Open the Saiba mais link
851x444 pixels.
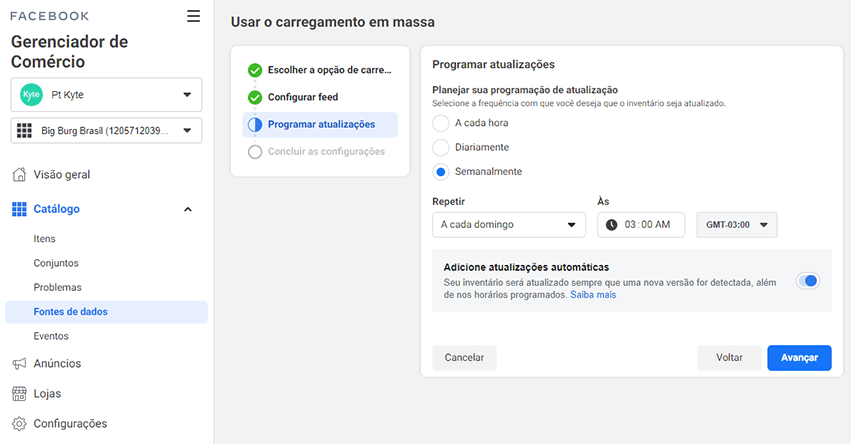pyautogui.click(x=593, y=295)
